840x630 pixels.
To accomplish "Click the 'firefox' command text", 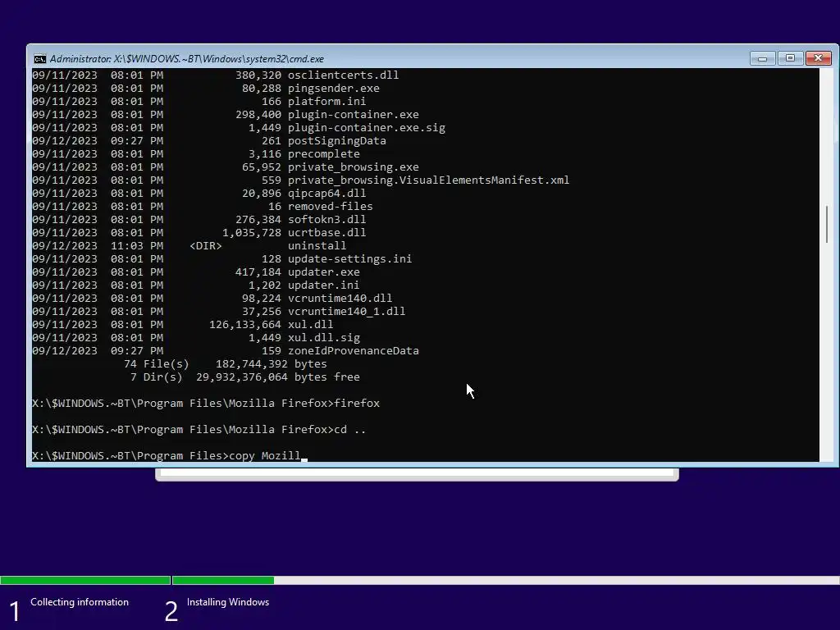I will click(x=357, y=404).
